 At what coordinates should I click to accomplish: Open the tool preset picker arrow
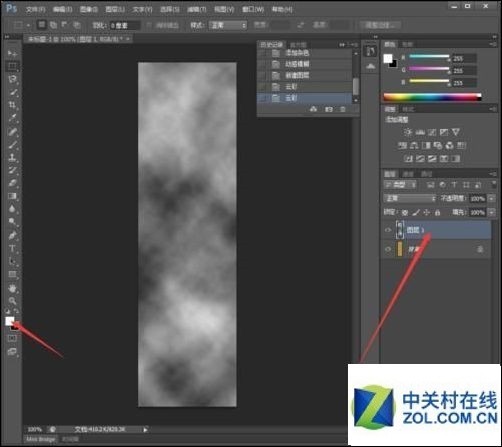(x=28, y=25)
